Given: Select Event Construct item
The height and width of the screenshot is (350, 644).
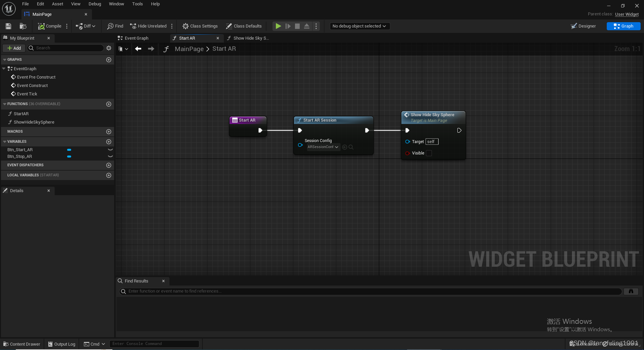Looking at the screenshot, I should coord(32,86).
